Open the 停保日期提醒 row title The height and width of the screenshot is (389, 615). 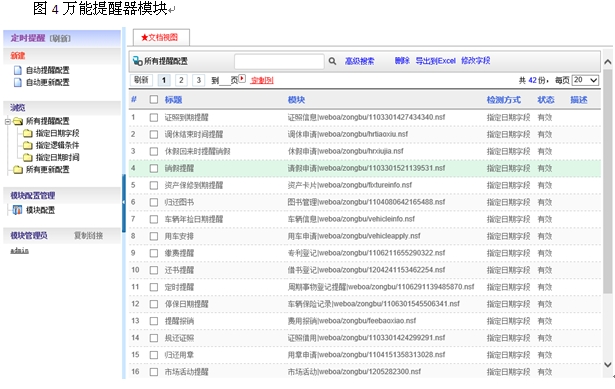click(x=187, y=304)
